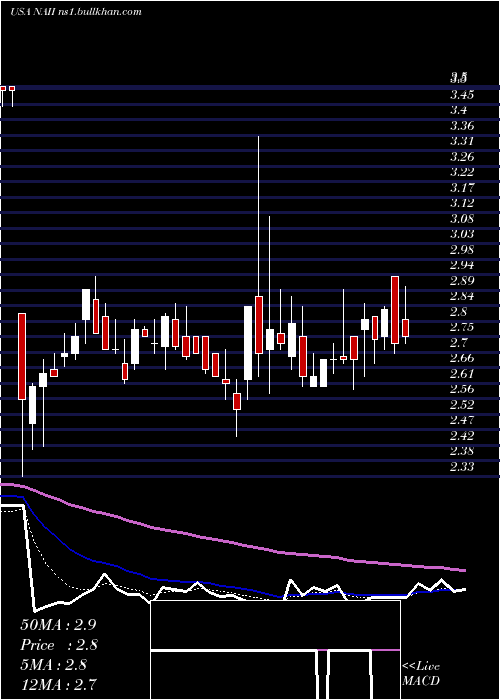The width and height of the screenshot is (500, 700).
Task: Select the 3.12 axis value
Action: 462,203
